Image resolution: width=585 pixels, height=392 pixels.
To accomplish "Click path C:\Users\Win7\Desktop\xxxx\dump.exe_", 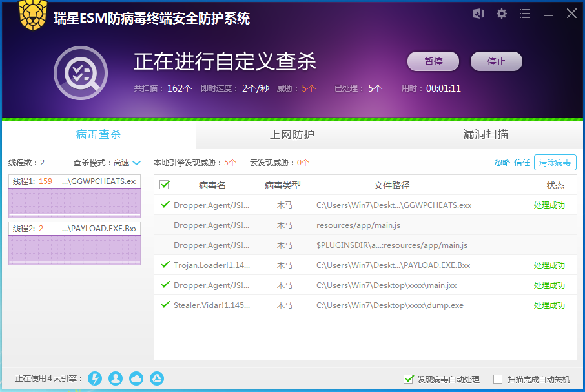I will coord(392,305).
